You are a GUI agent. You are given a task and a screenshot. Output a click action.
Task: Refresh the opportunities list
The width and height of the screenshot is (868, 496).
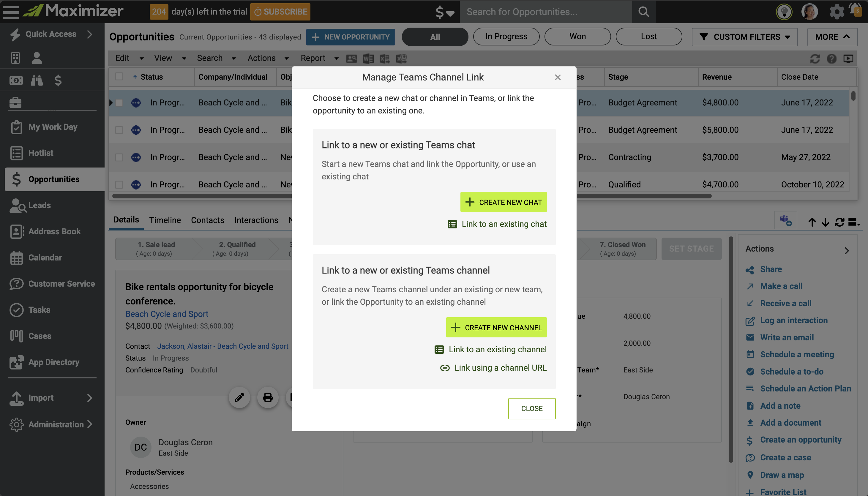[815, 59]
